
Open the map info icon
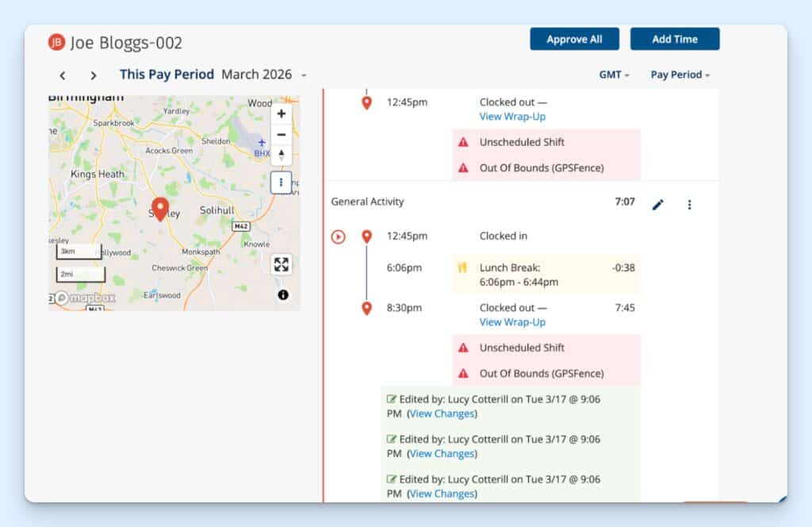pyautogui.click(x=284, y=296)
